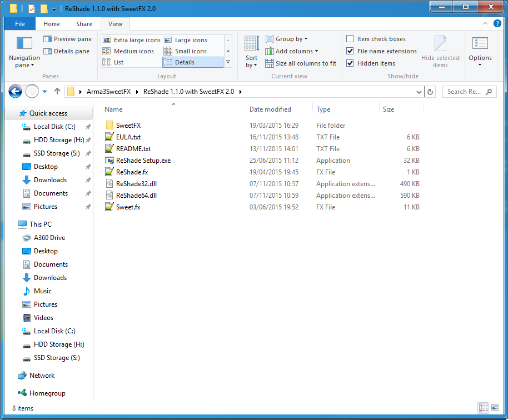Go back with the Back arrow
Image resolution: width=508 pixels, height=420 pixels.
[x=15, y=91]
